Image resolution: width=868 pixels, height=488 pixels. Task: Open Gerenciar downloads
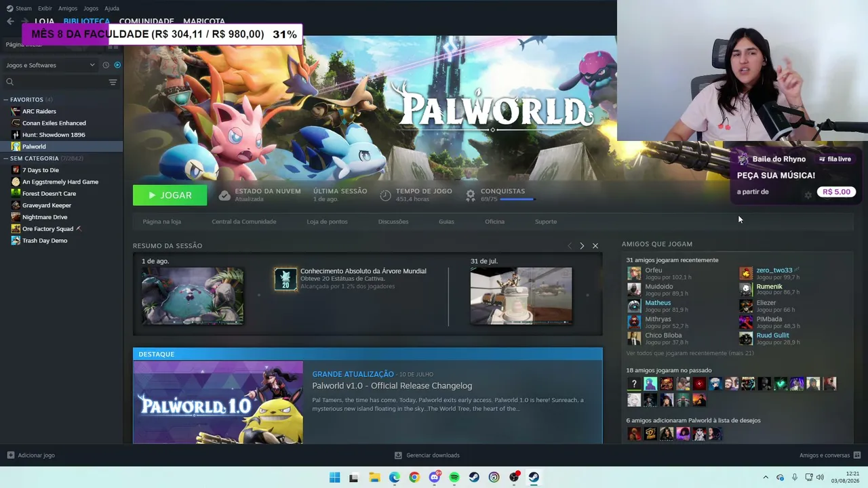[x=427, y=455]
